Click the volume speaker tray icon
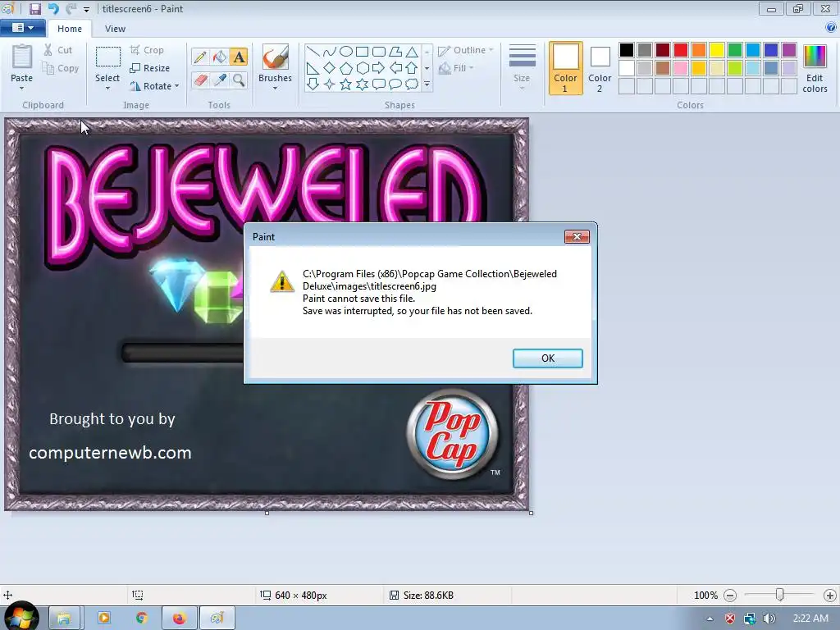This screenshot has height=630, width=840. tap(769, 619)
